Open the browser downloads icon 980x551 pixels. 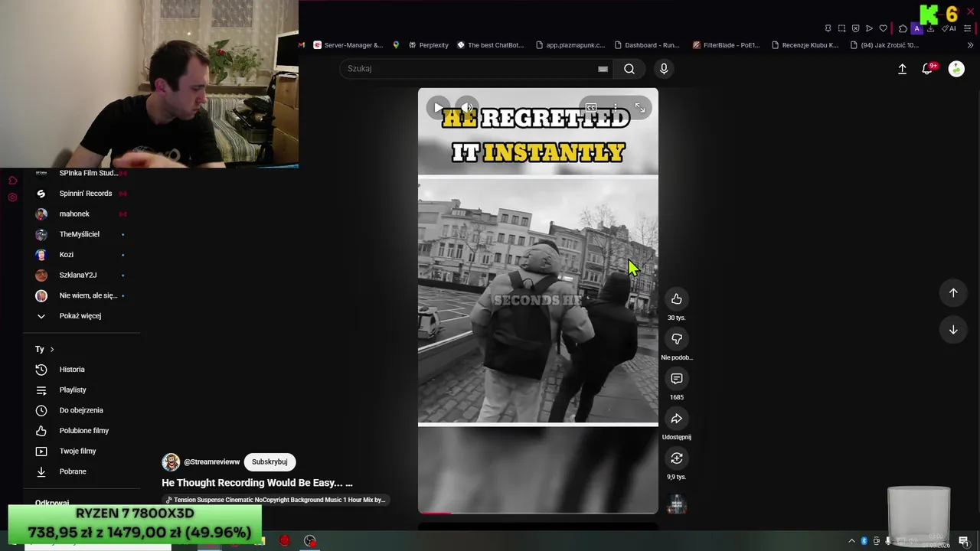[x=930, y=28]
